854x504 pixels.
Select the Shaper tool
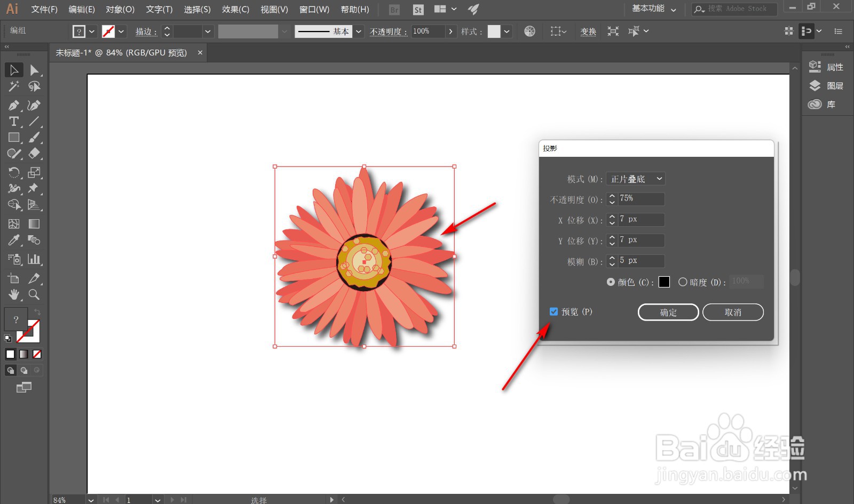14,154
